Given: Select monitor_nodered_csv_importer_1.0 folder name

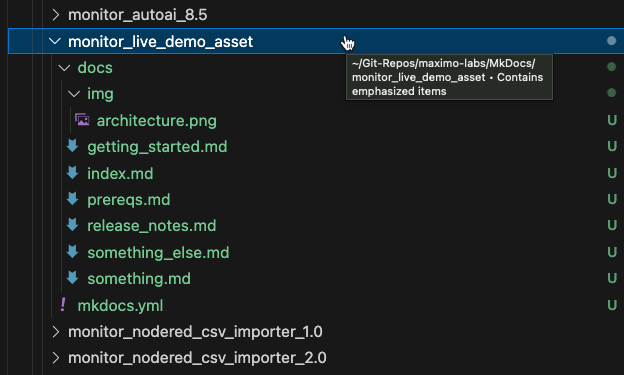Looking at the screenshot, I should pyautogui.click(x=195, y=332).
